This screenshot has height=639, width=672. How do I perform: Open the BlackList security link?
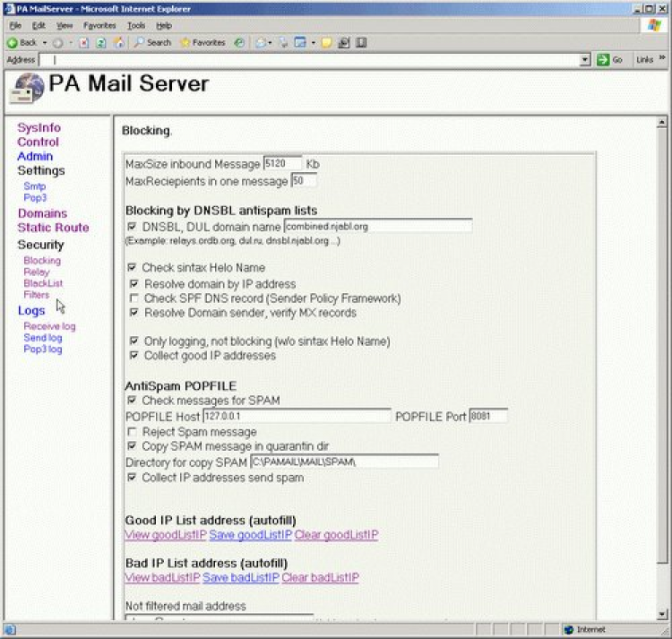click(43, 283)
